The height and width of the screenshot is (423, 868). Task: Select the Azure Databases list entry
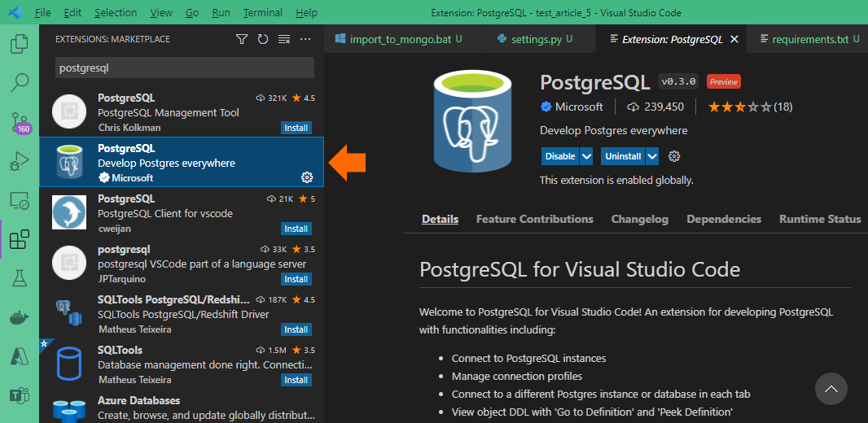(182, 408)
